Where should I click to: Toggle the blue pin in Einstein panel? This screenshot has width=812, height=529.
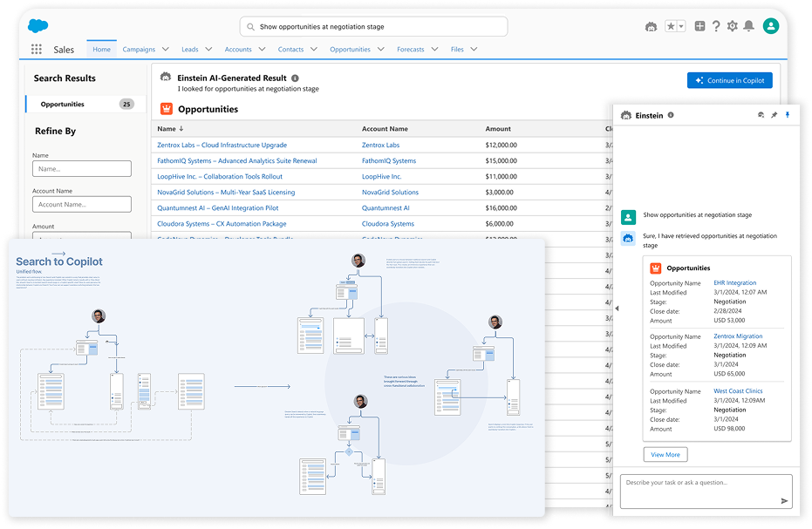click(x=788, y=115)
